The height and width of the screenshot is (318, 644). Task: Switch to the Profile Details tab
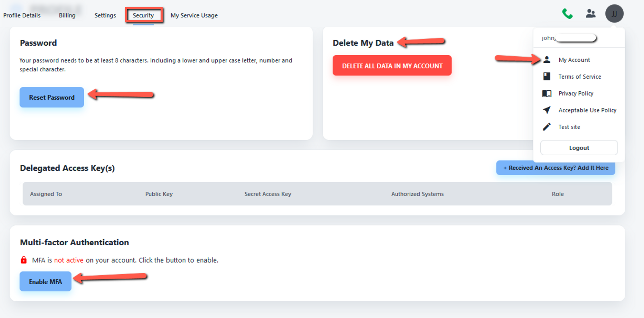[x=22, y=15]
